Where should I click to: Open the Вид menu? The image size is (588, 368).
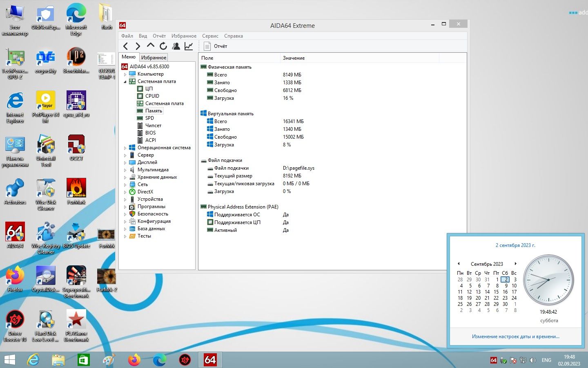click(x=143, y=36)
